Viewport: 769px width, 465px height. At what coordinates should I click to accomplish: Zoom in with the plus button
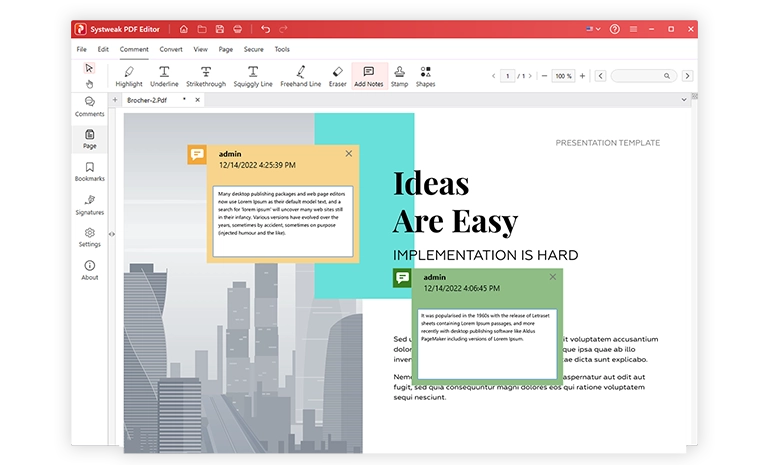(582, 76)
